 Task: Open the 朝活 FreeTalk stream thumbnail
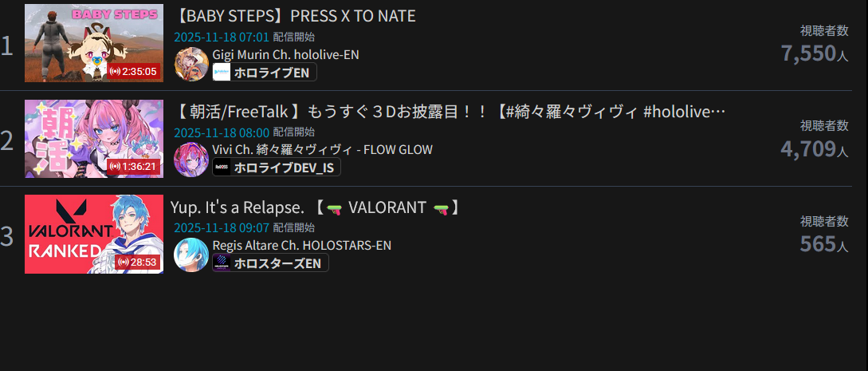coord(94,139)
